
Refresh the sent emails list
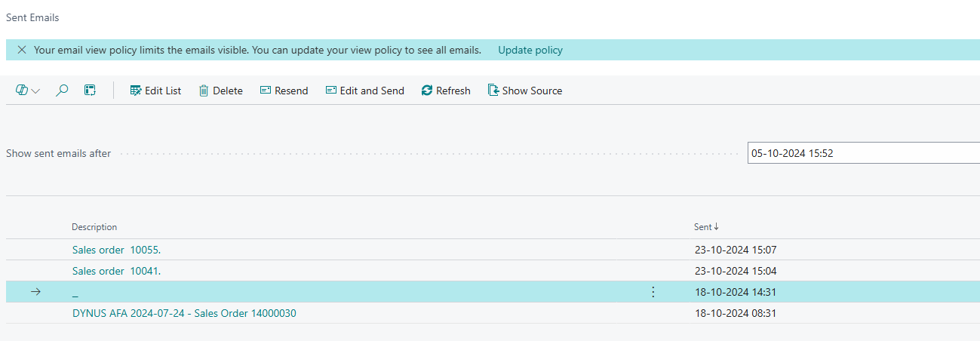[446, 91]
